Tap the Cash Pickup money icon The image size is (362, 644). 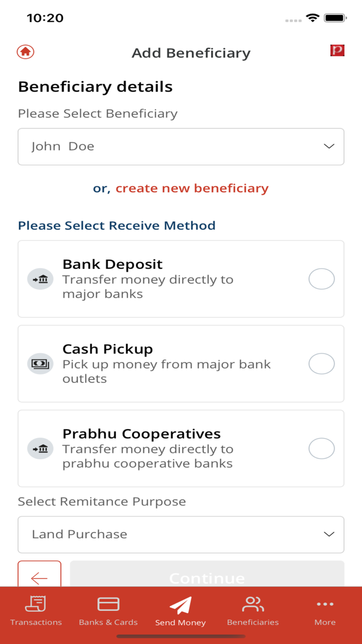coord(40,363)
